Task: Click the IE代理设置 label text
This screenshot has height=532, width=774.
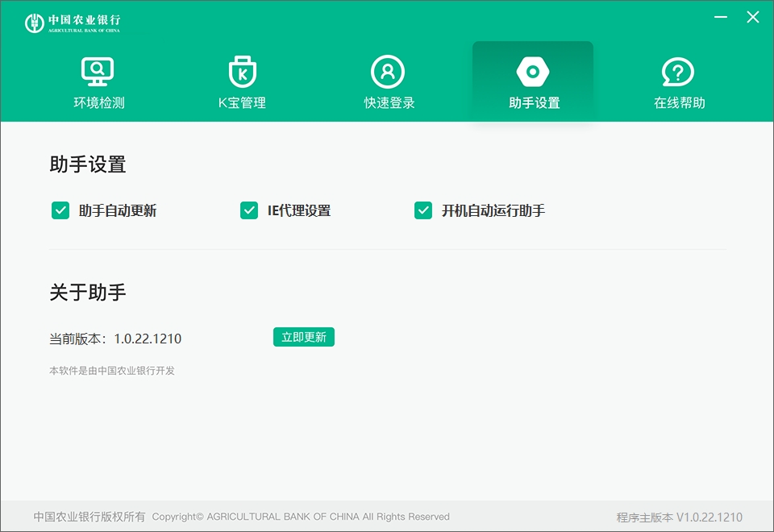Action: [299, 210]
